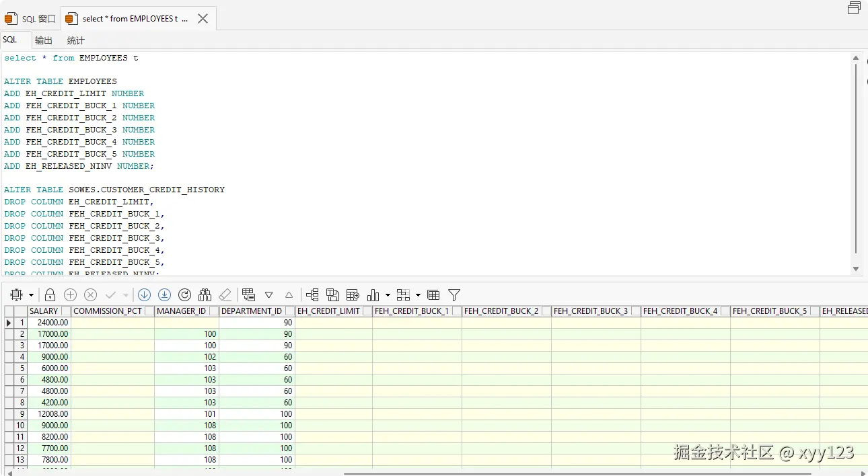Click the 'ALTER TABLE EMPLOYEES' line in editor
868x476 pixels.
[x=61, y=81]
